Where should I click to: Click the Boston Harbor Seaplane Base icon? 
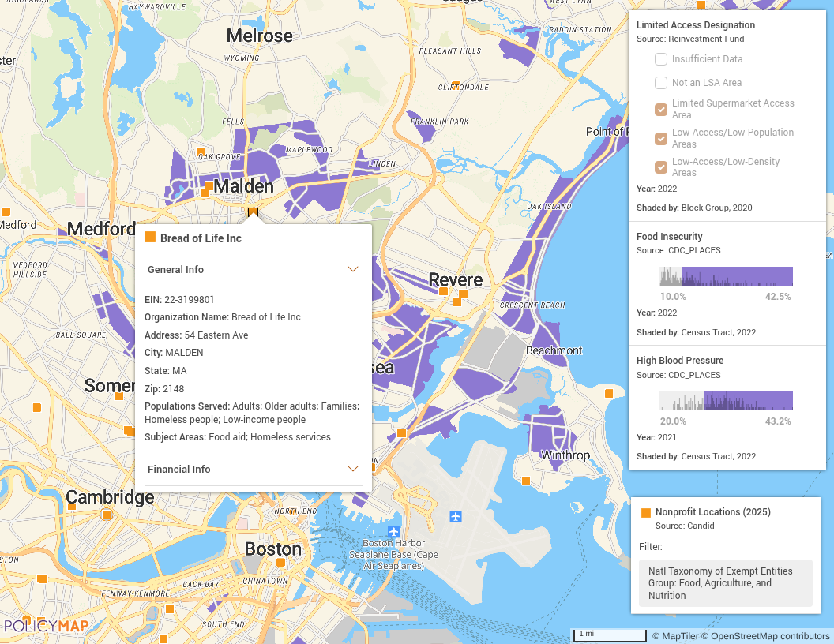coord(393,531)
